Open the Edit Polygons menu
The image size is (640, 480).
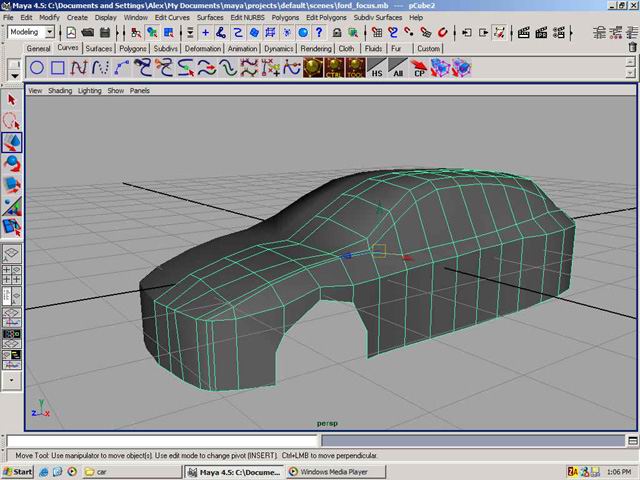[x=325, y=17]
